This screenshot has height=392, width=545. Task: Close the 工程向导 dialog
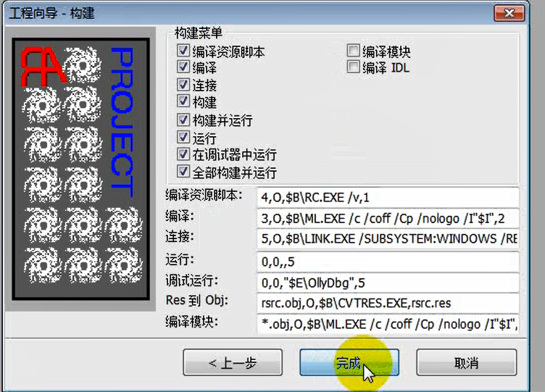[509, 13]
